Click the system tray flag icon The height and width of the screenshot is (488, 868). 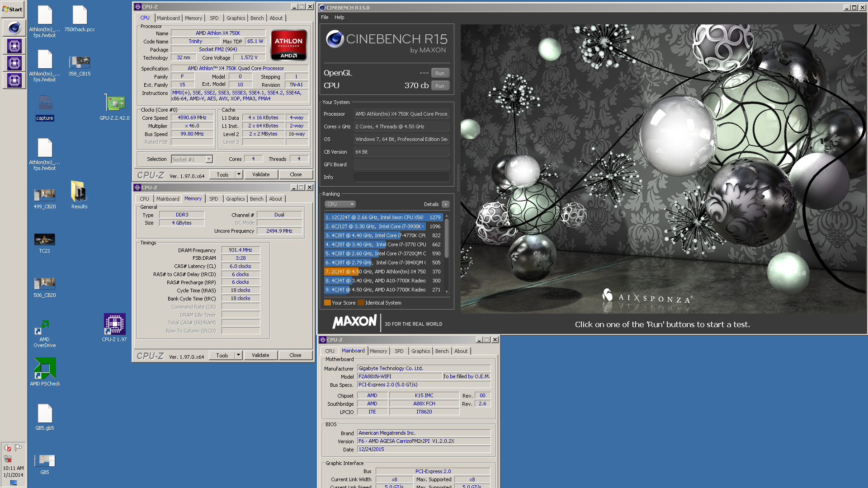(x=19, y=448)
